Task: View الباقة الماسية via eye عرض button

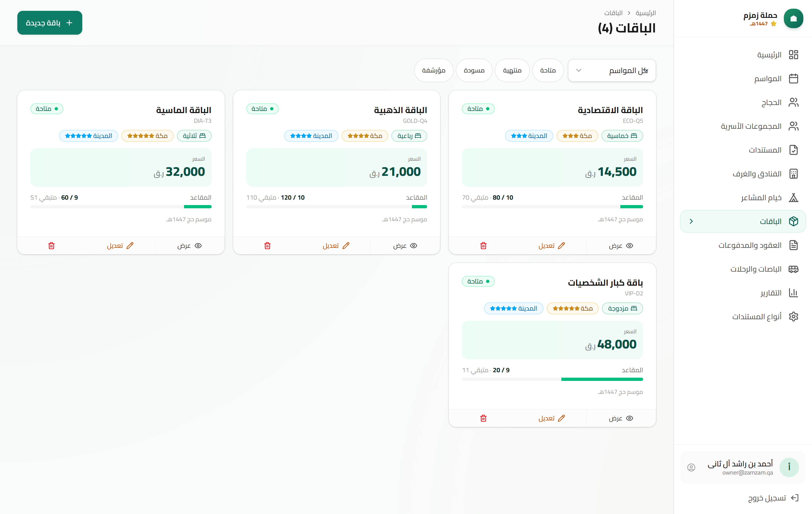Action: 189,246
